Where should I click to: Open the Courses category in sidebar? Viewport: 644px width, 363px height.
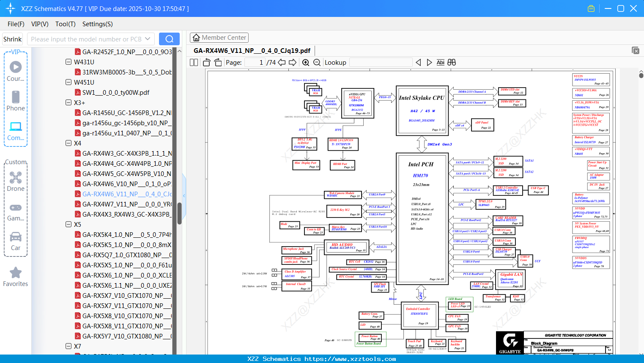coord(16,71)
